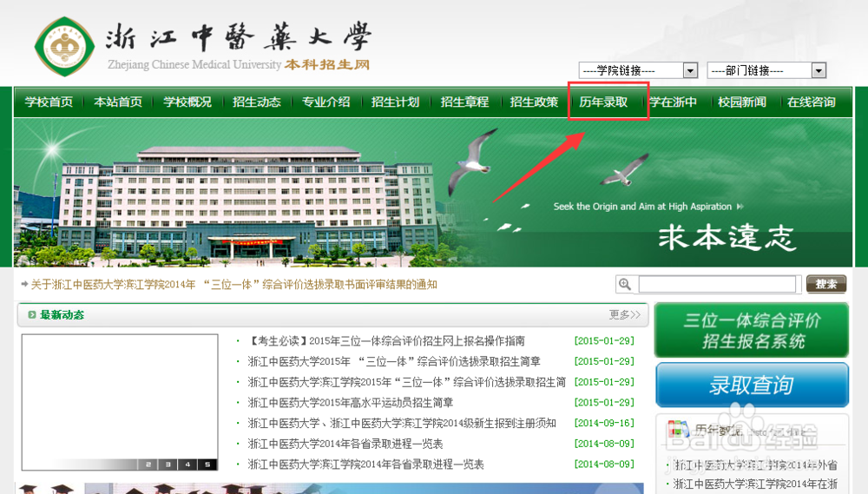This screenshot has height=494, width=868.
Task: Open 三位一体综合评价招生报名系统 banner
Action: coord(751,330)
